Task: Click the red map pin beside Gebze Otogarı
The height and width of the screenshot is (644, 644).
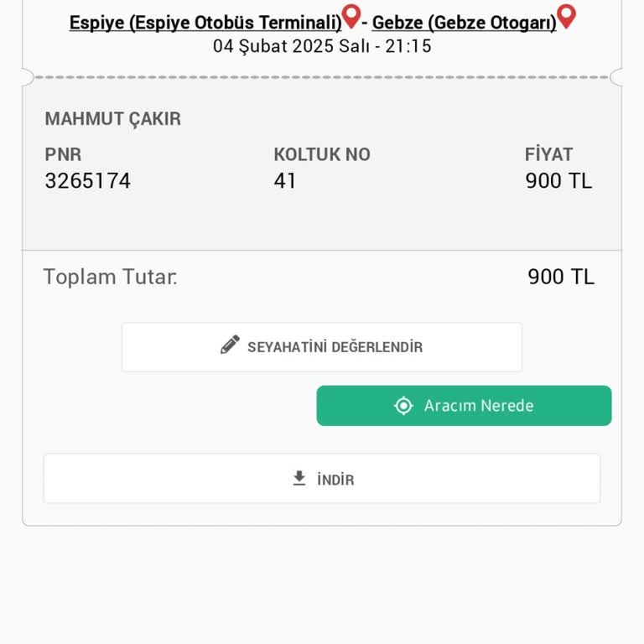Action: 567,16
